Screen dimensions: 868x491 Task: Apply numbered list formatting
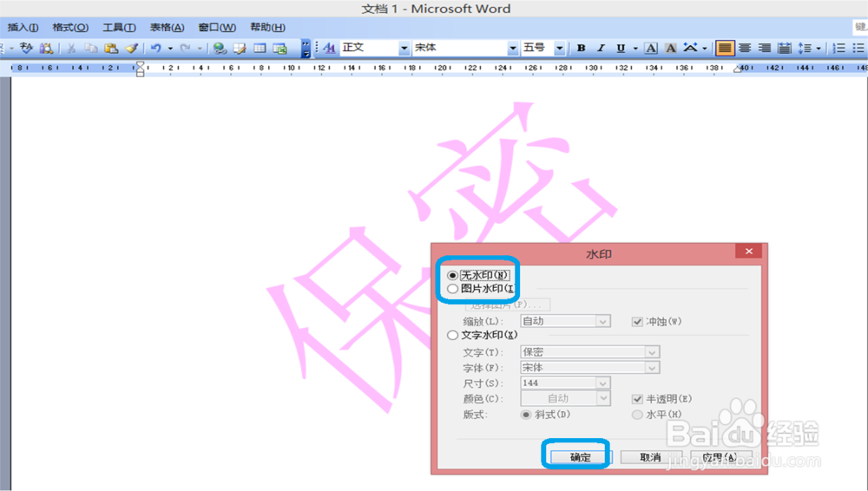pyautogui.click(x=839, y=49)
